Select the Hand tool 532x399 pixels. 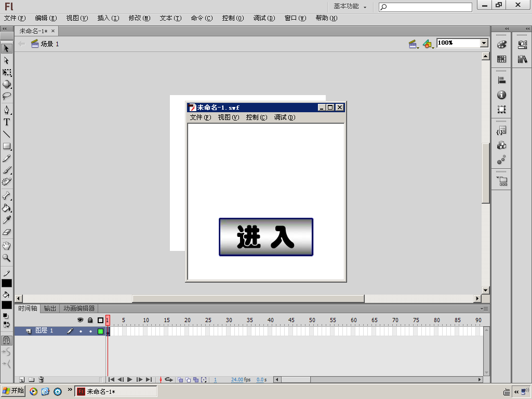[6, 246]
